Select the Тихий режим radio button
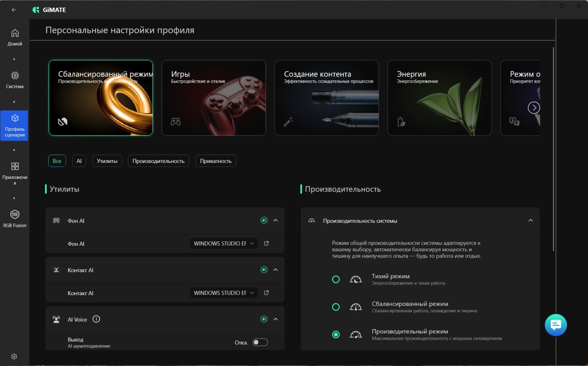The image size is (588, 366). (336, 279)
